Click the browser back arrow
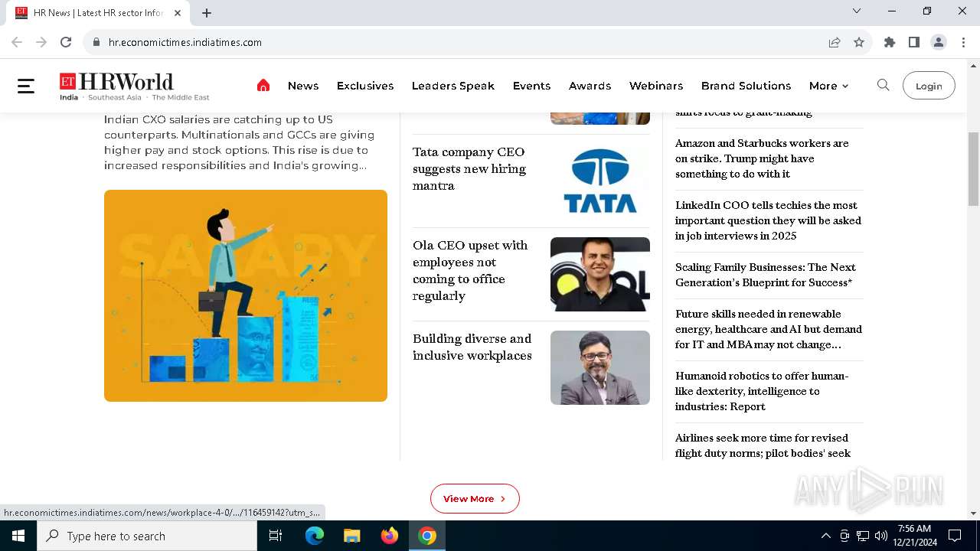The height and width of the screenshot is (551, 980). (17, 42)
